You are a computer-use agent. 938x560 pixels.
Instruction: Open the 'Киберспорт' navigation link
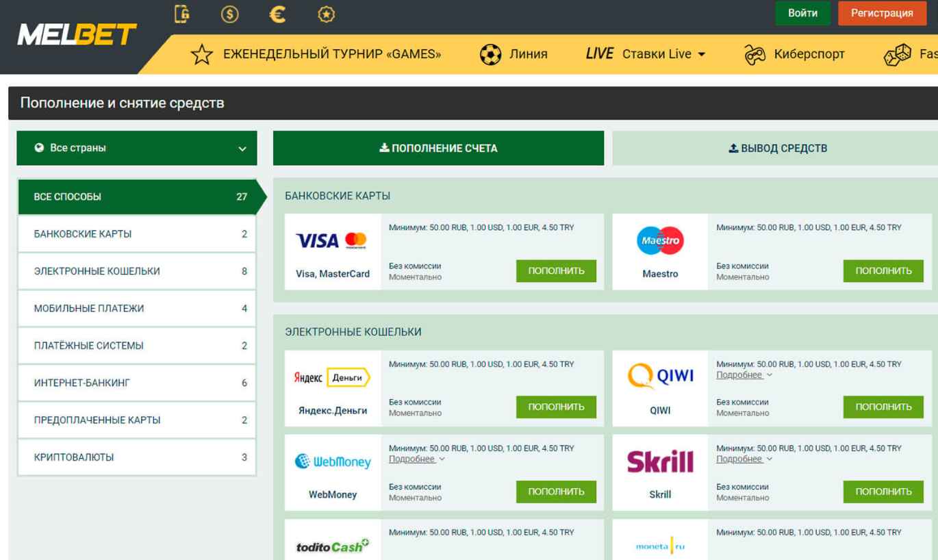[794, 54]
